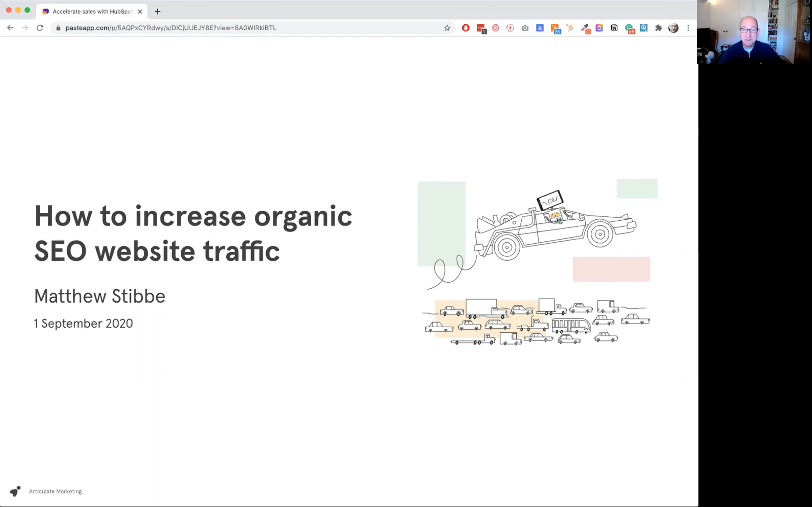Open the Grammarly extension marked off
Viewport: 812px width, 507px height.
coord(629,28)
